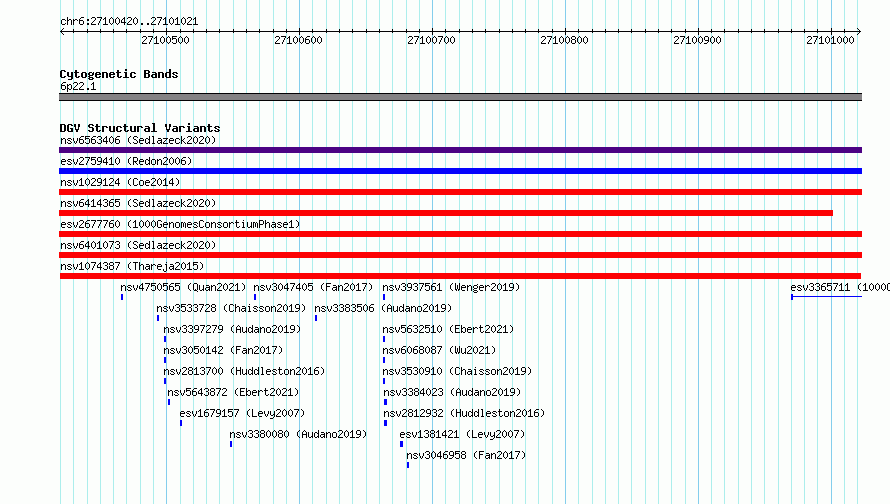Screen dimensions: 890x504
Task: Select esv3365711 variant label at right edge
Action: click(840, 287)
